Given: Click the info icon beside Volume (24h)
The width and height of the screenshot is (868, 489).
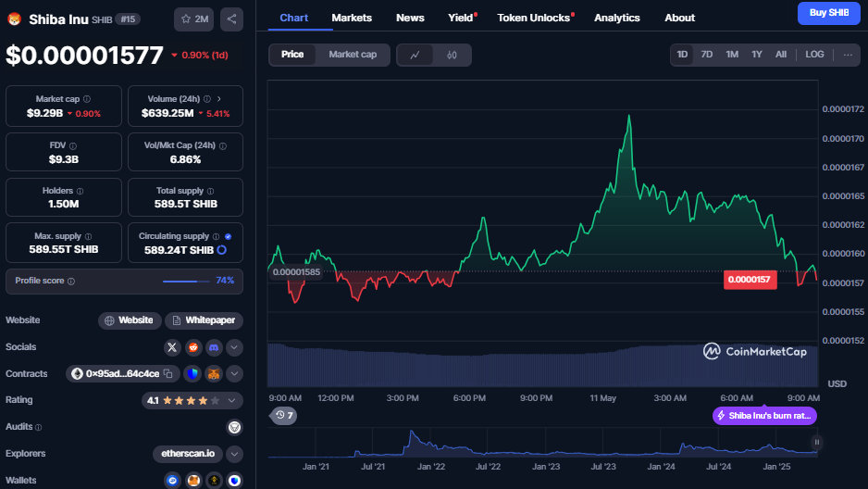Looking at the screenshot, I should tap(207, 99).
